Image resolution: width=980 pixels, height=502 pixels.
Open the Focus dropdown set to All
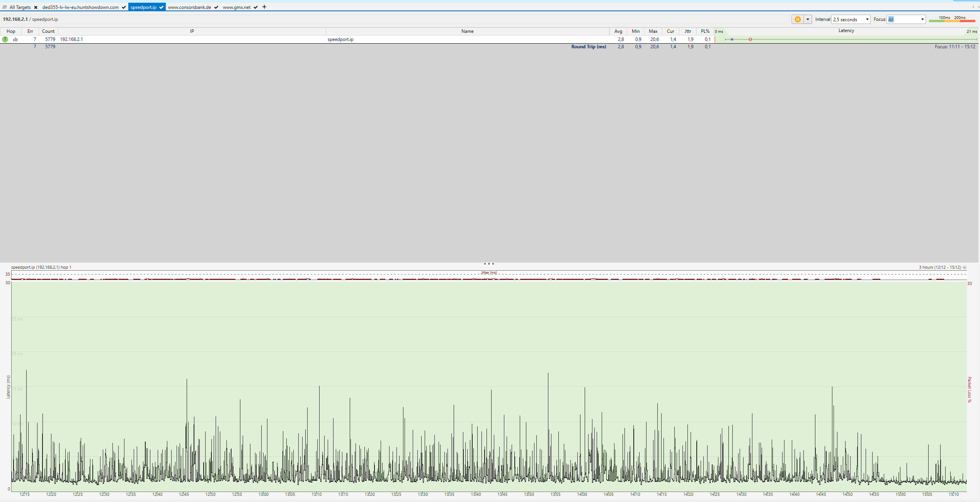click(x=906, y=19)
